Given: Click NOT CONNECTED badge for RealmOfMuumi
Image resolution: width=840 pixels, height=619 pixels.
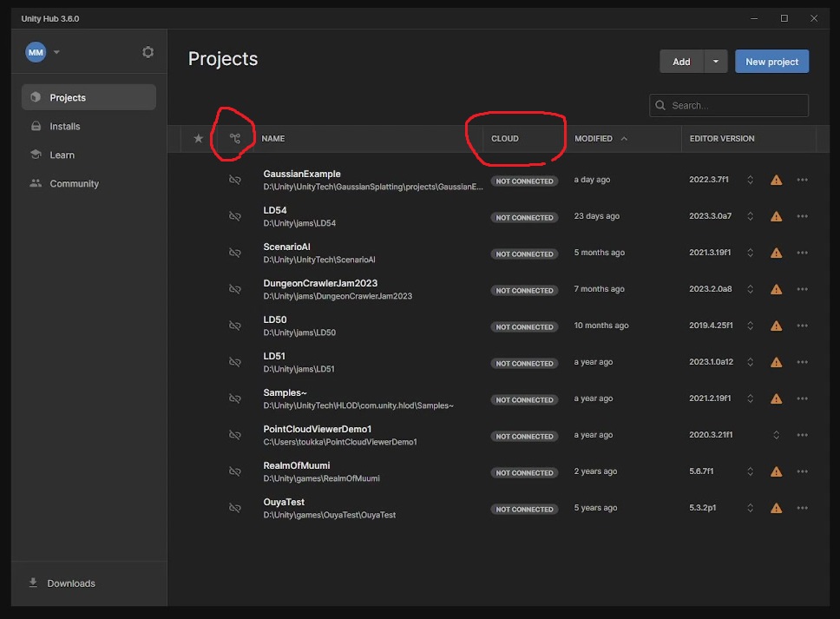Looking at the screenshot, I should point(524,472).
